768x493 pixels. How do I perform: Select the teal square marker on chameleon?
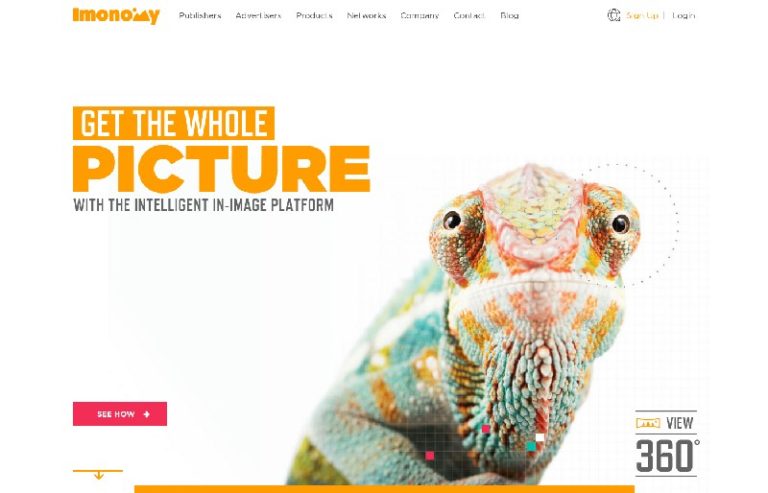(x=531, y=446)
